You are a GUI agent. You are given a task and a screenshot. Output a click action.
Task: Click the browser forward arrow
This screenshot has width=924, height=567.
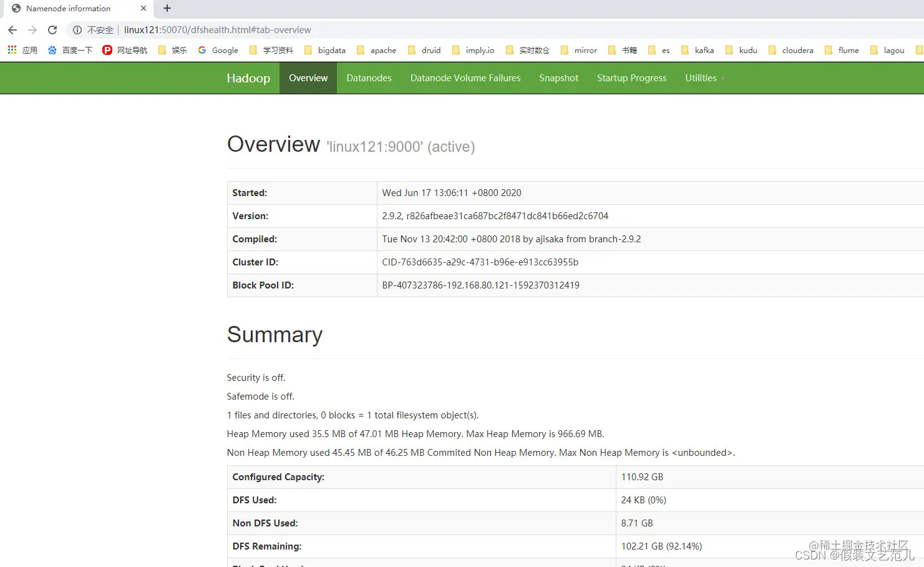point(32,30)
